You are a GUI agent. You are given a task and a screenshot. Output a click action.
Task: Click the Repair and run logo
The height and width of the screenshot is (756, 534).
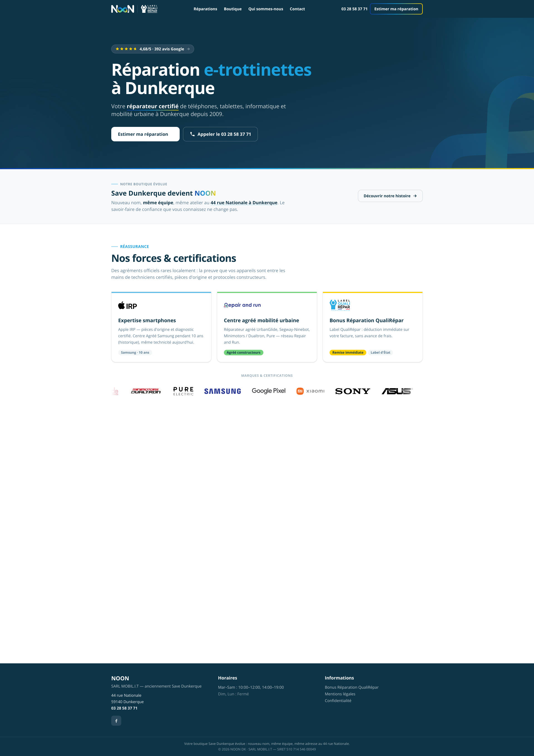click(242, 305)
